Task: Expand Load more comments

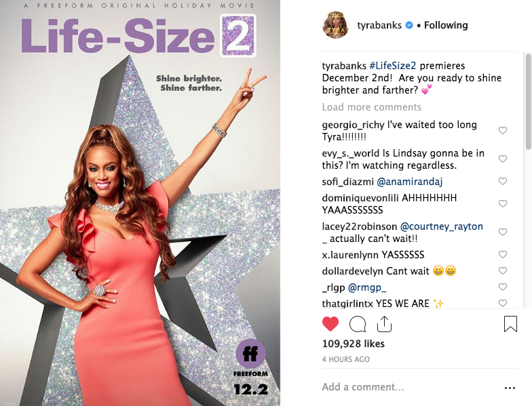Action: point(372,107)
